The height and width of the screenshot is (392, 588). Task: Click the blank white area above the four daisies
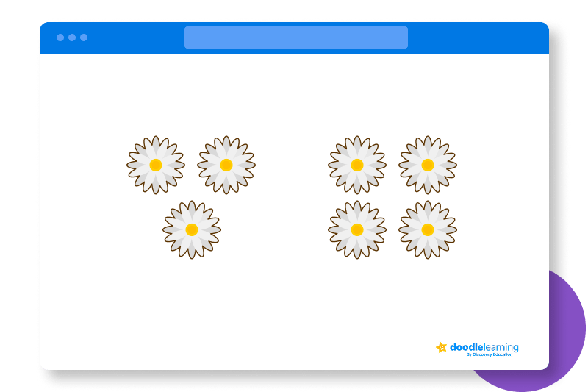tap(392, 96)
